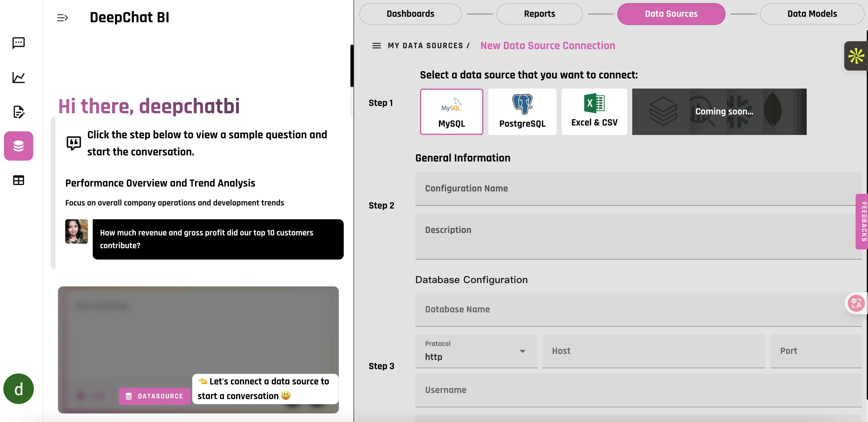Open the Reports tab
The height and width of the screenshot is (422, 868).
539,14
